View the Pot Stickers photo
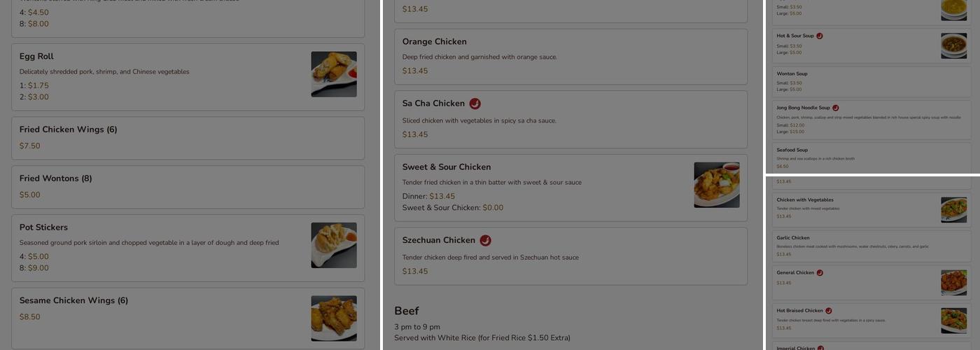Image resolution: width=980 pixels, height=350 pixels. 334,245
